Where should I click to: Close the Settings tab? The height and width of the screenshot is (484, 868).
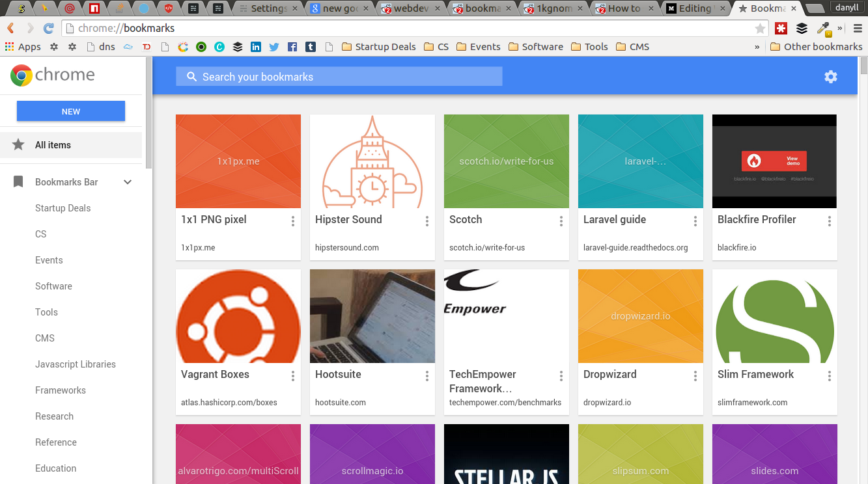(x=295, y=8)
